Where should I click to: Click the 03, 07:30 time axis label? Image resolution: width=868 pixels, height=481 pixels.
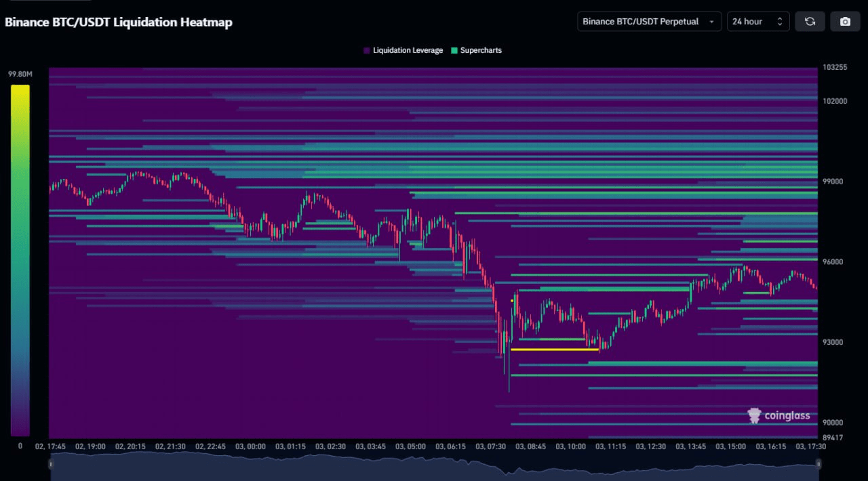point(490,447)
